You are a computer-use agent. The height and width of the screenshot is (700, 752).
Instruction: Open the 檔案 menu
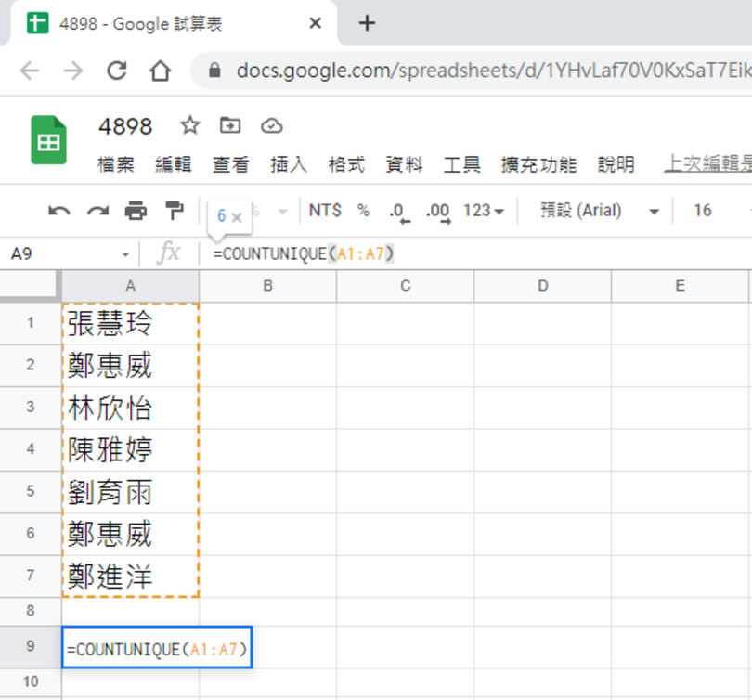point(115,164)
